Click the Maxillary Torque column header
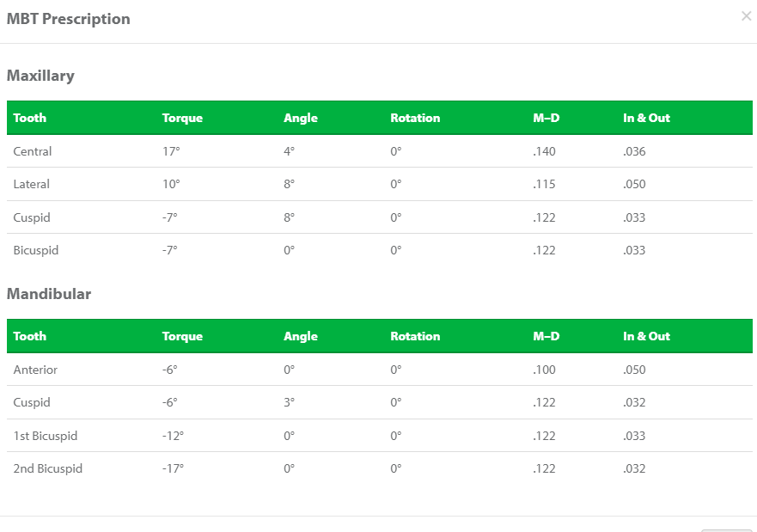 182,118
